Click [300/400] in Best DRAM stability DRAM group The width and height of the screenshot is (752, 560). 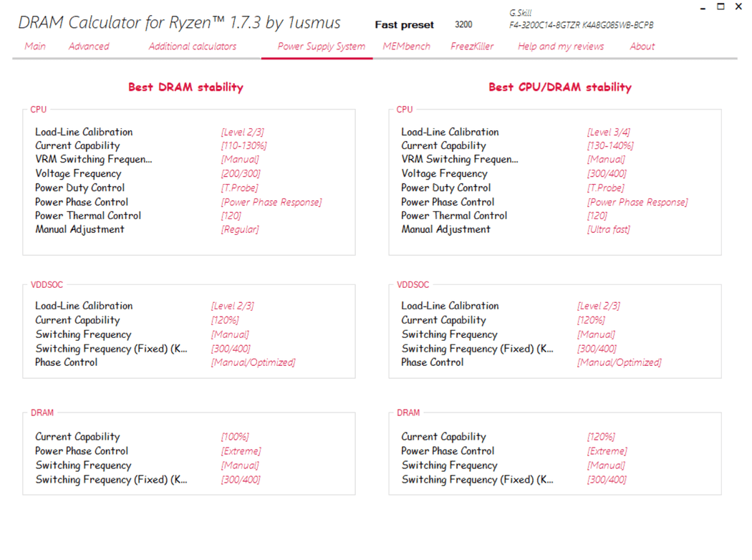point(240,480)
